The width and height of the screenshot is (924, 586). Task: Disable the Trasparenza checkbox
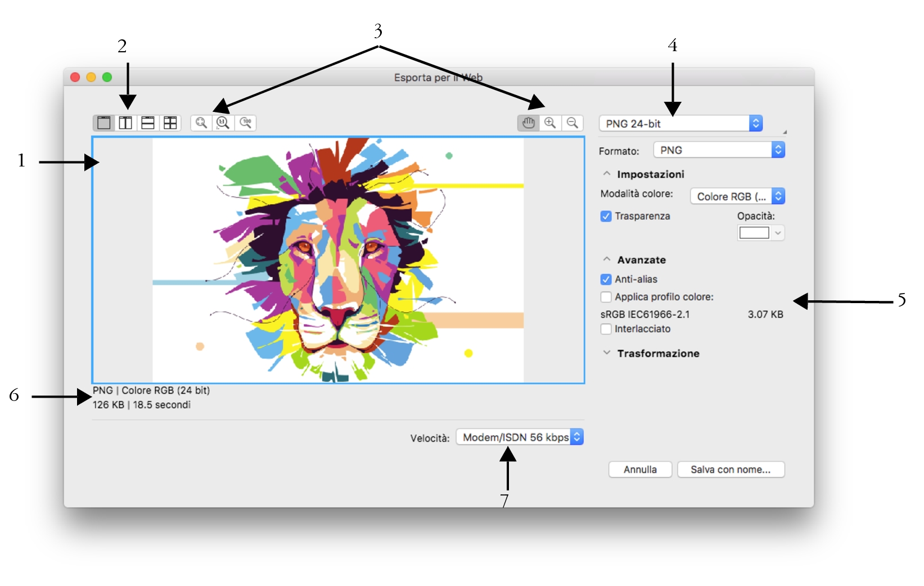[x=606, y=217]
